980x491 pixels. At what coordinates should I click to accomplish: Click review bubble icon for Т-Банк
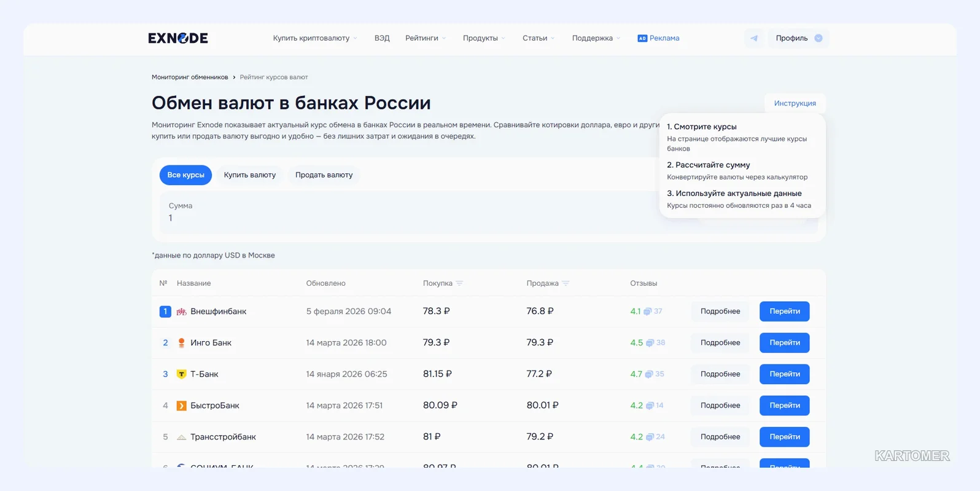tap(648, 374)
